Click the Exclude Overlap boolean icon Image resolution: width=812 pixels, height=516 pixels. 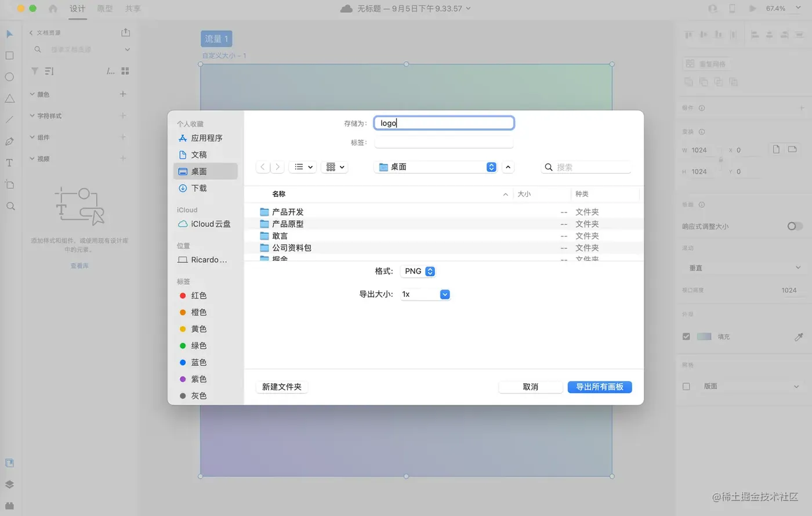733,82
